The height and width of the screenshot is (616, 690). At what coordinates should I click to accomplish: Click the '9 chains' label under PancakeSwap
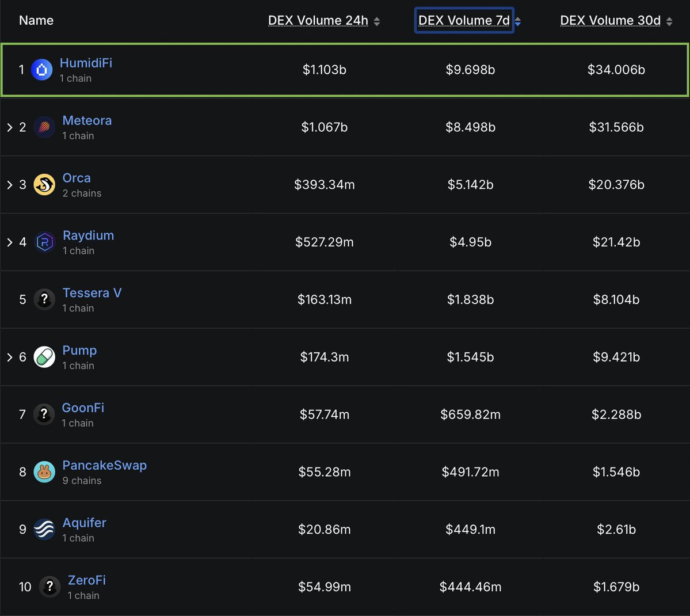point(82,481)
